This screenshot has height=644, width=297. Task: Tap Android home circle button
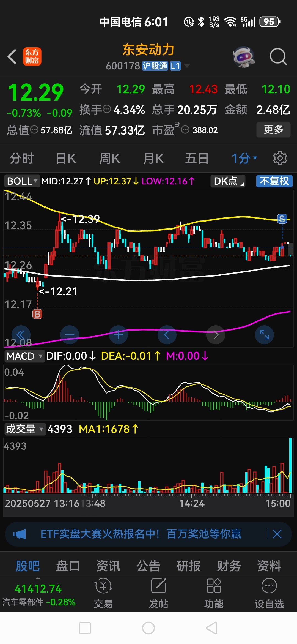148,628
